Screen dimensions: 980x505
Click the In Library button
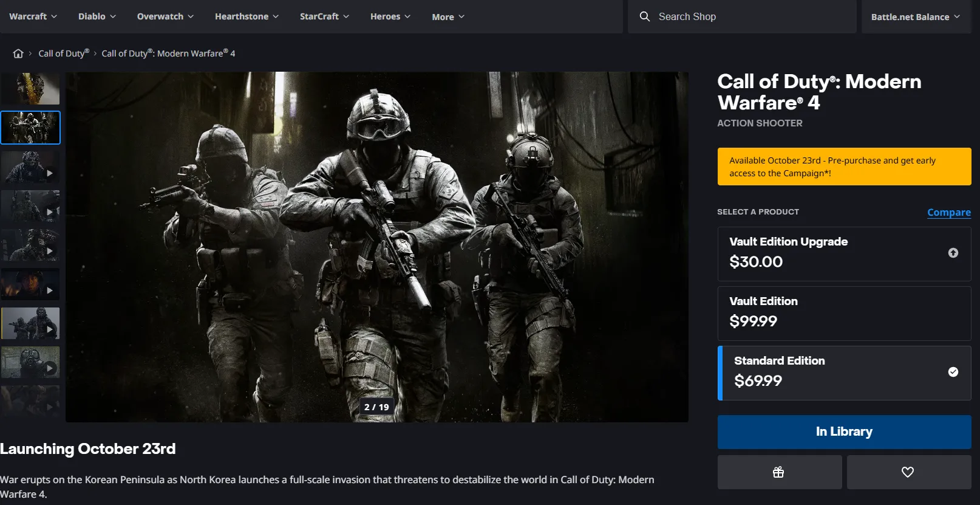844,432
